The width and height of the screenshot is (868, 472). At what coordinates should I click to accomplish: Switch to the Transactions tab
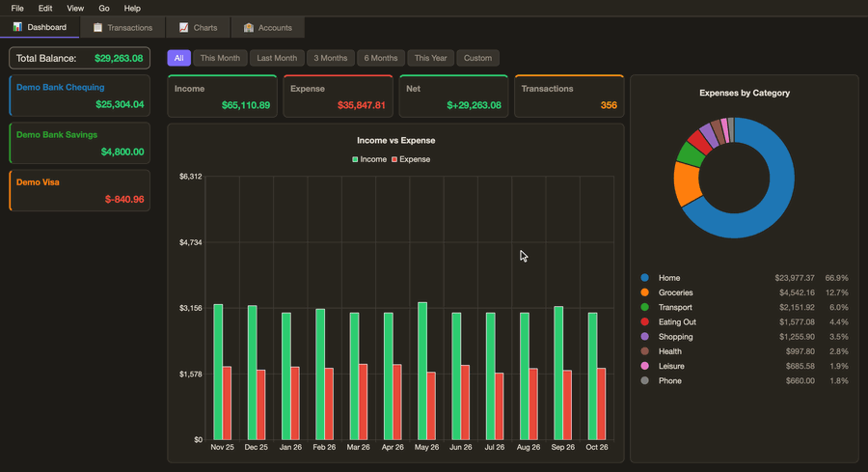122,27
